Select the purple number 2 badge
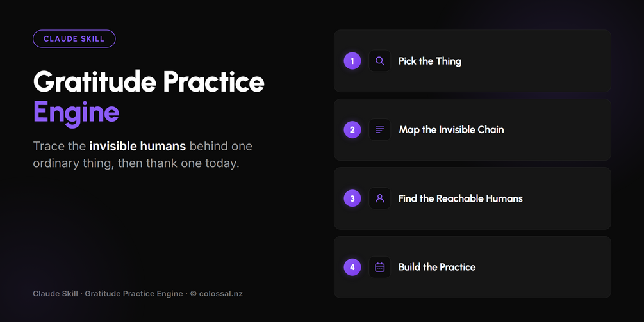Screen dimensions: 644x322 (352, 129)
